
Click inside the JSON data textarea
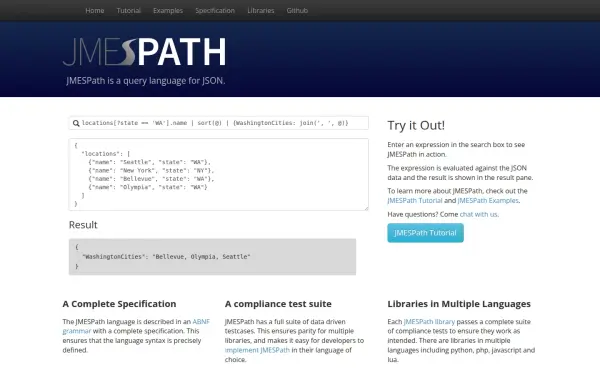pos(218,174)
